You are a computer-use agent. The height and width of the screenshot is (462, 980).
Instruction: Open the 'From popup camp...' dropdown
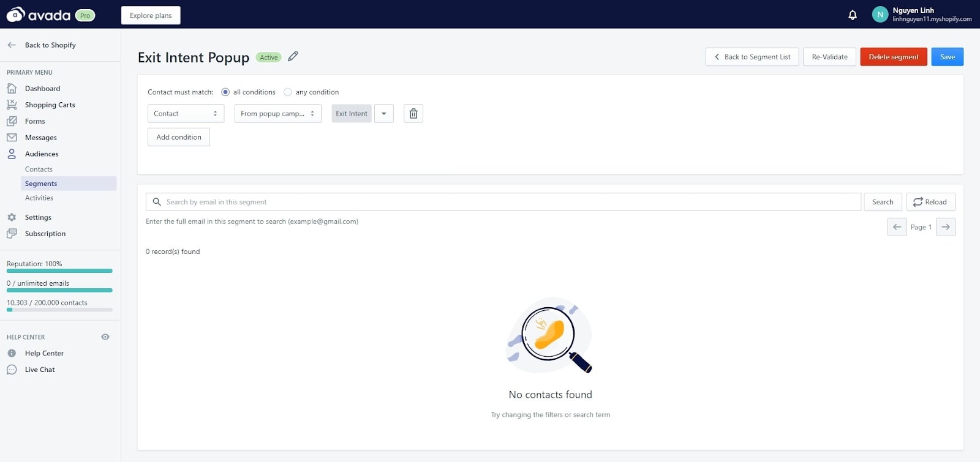point(277,114)
